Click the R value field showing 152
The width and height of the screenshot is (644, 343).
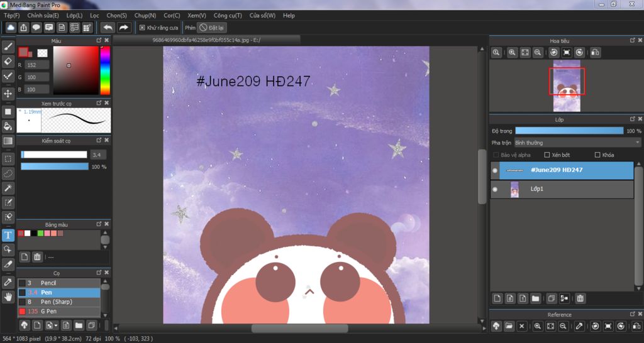click(x=37, y=65)
